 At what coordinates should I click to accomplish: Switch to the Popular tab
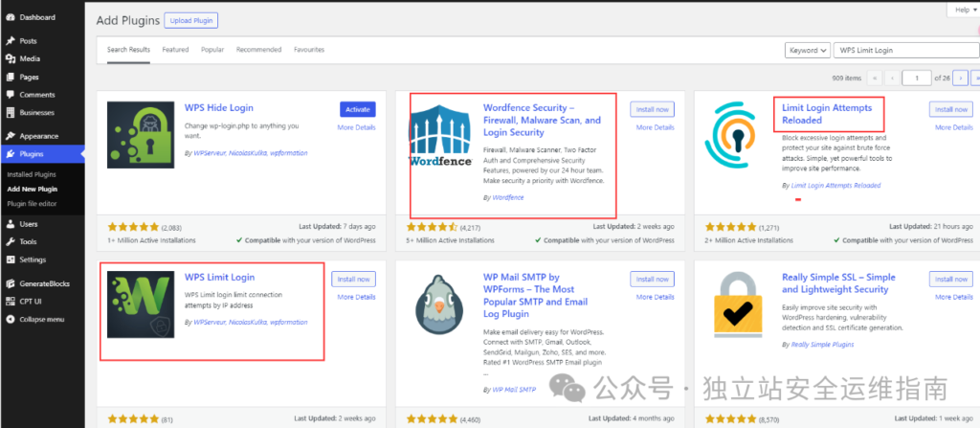click(x=212, y=50)
